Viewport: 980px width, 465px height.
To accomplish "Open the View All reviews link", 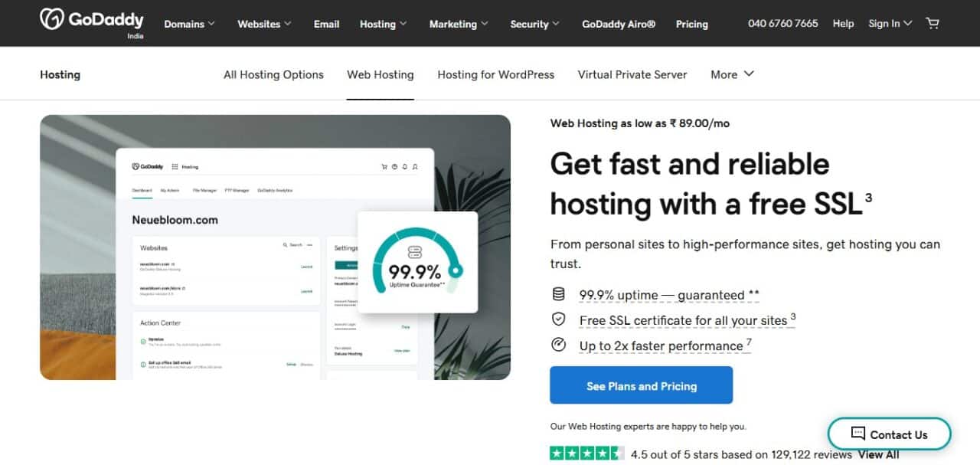I will tap(878, 454).
